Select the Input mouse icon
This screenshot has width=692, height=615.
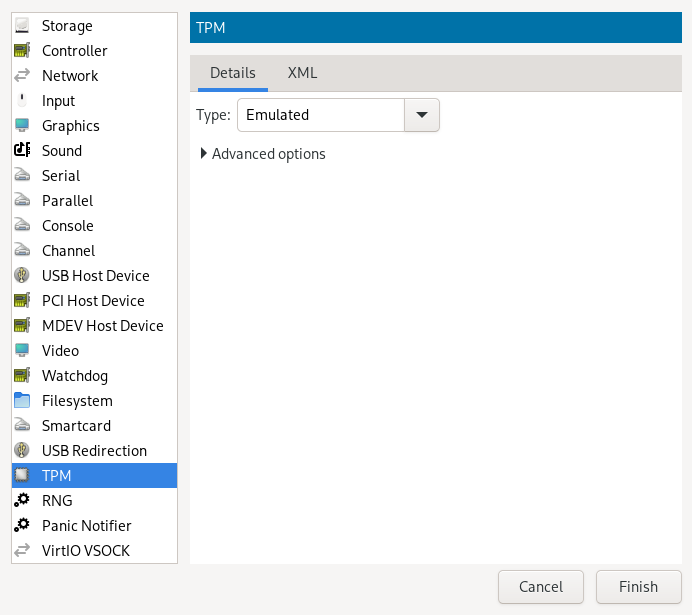point(22,101)
